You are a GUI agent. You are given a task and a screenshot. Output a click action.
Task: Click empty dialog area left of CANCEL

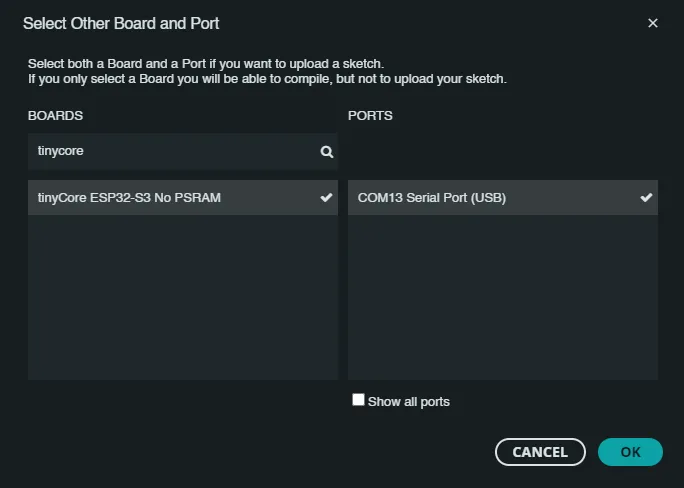click(x=250, y=452)
